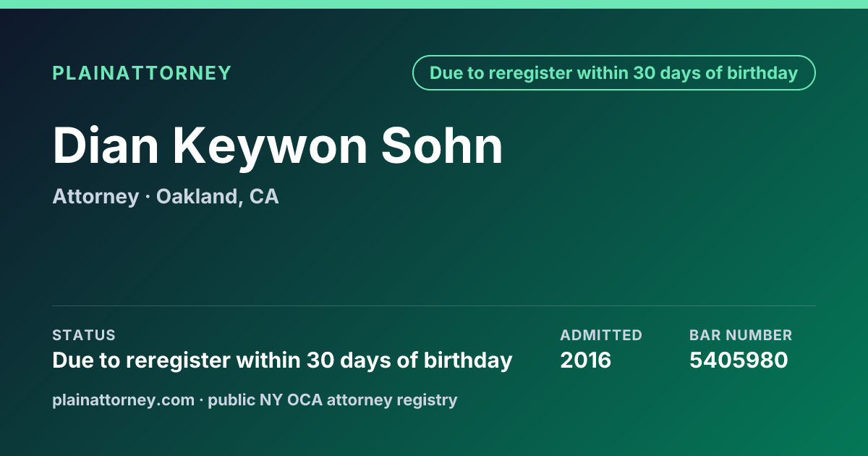Open the plainattorney.com link in the footer
Image resolution: width=868 pixels, height=456 pixels.
(x=124, y=400)
